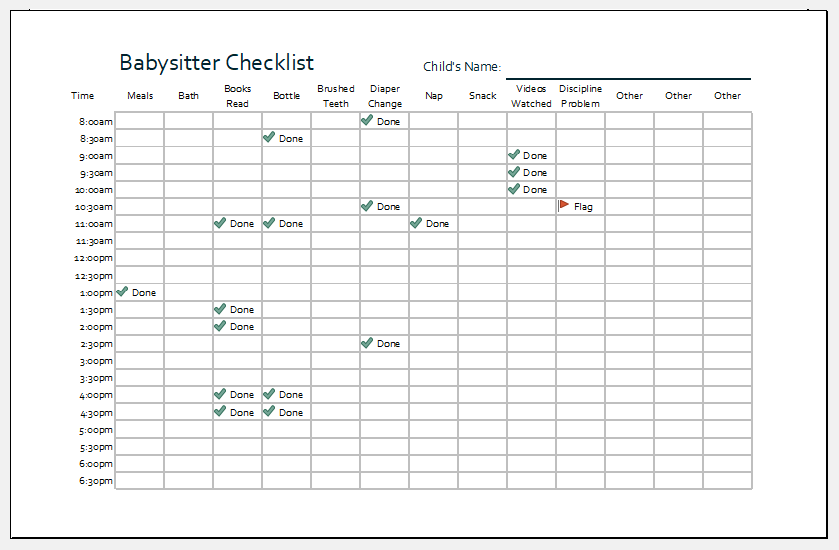This screenshot has width=839, height=550.
Task: Select the 4:30pm Books Read Done checkmark
Action: (x=220, y=411)
